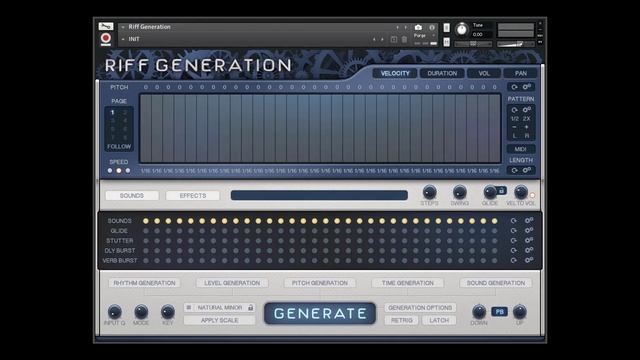Image resolution: width=640 pixels, height=360 pixels.
Task: Toggle Follow in the Page section
Action: click(x=119, y=147)
